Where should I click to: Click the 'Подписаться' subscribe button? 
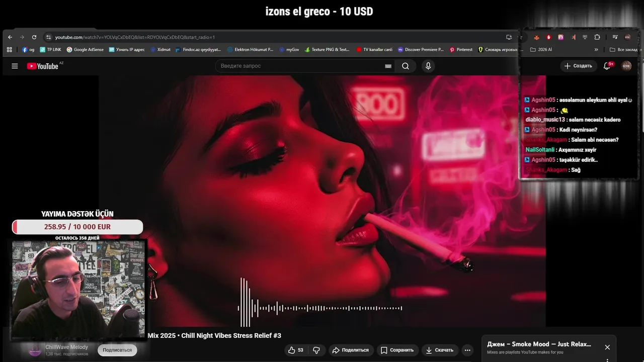pos(117,350)
